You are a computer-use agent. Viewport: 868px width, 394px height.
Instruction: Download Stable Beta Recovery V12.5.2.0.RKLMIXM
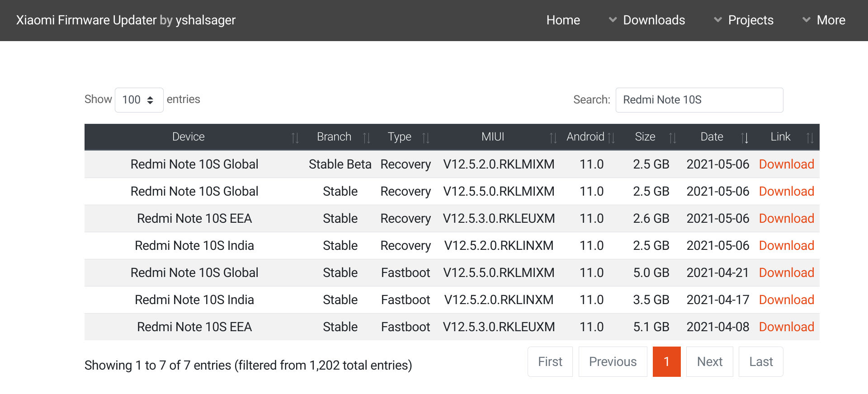point(787,164)
